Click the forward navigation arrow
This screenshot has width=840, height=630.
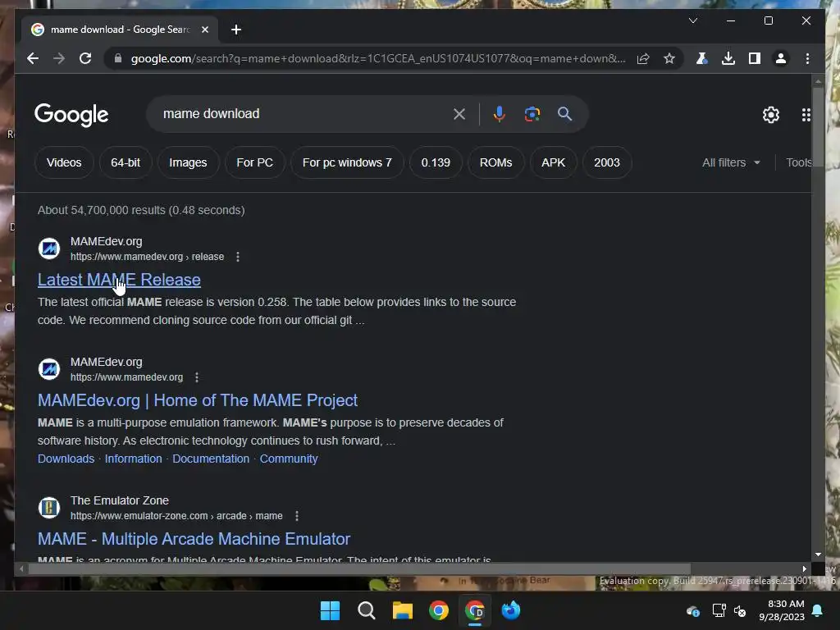[x=59, y=58]
